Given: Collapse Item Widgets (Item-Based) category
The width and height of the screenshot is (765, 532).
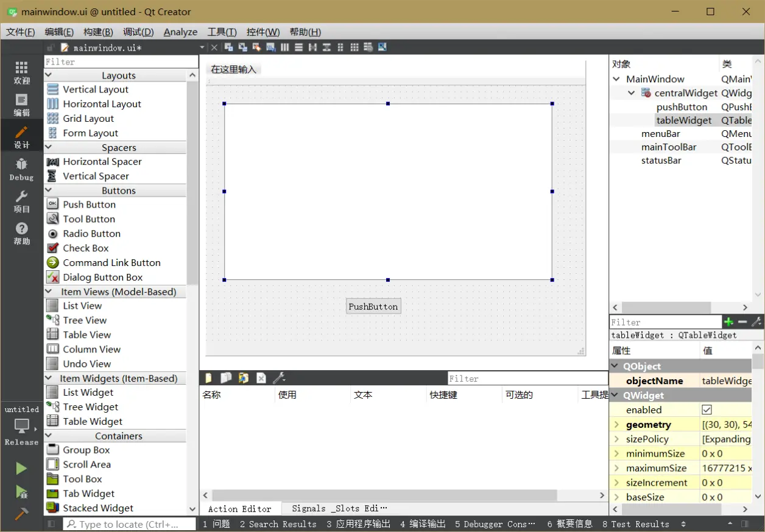Looking at the screenshot, I should [49, 378].
